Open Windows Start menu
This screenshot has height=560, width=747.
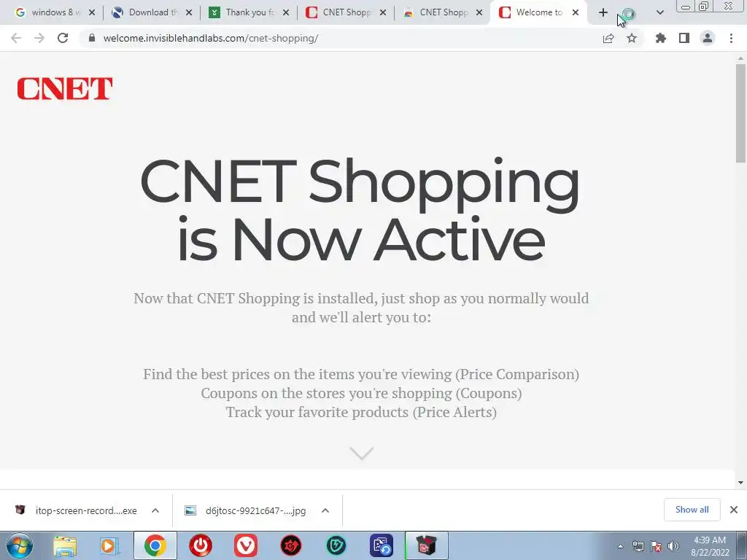pyautogui.click(x=20, y=545)
